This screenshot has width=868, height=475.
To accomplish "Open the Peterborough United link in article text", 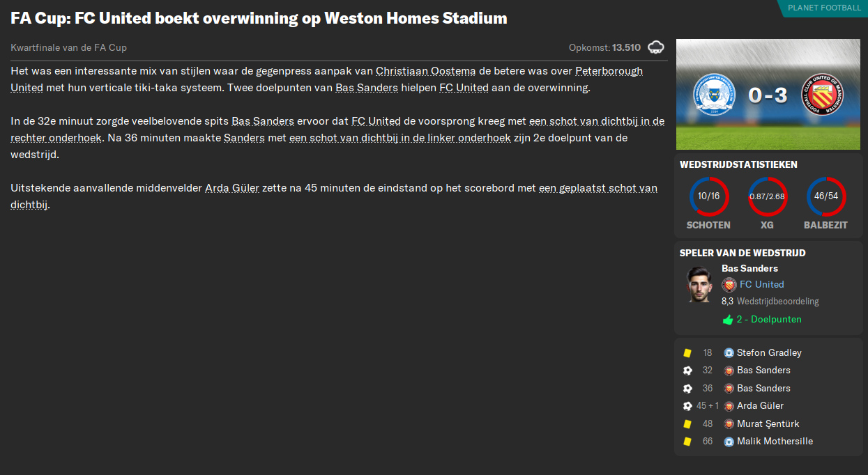I will click(609, 71).
